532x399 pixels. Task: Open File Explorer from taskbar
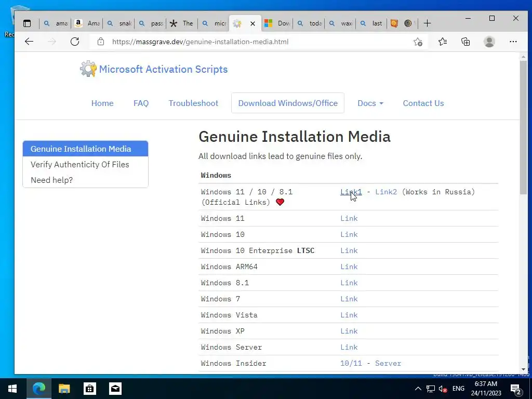click(64, 389)
